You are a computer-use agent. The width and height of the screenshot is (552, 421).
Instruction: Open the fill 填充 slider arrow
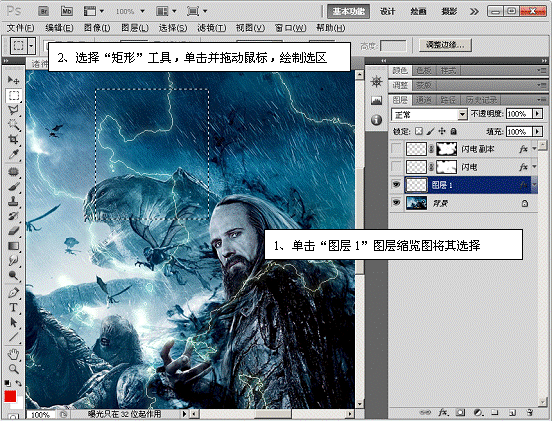[537, 131]
